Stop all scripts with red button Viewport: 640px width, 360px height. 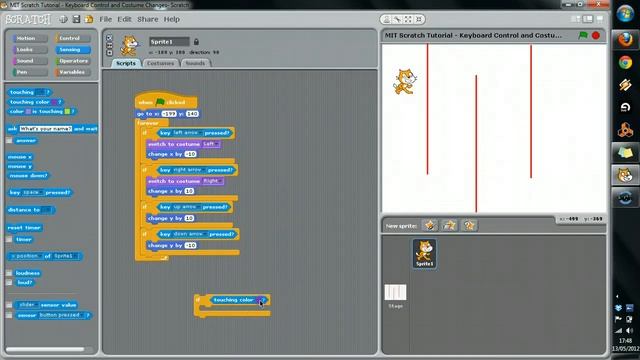click(x=596, y=36)
